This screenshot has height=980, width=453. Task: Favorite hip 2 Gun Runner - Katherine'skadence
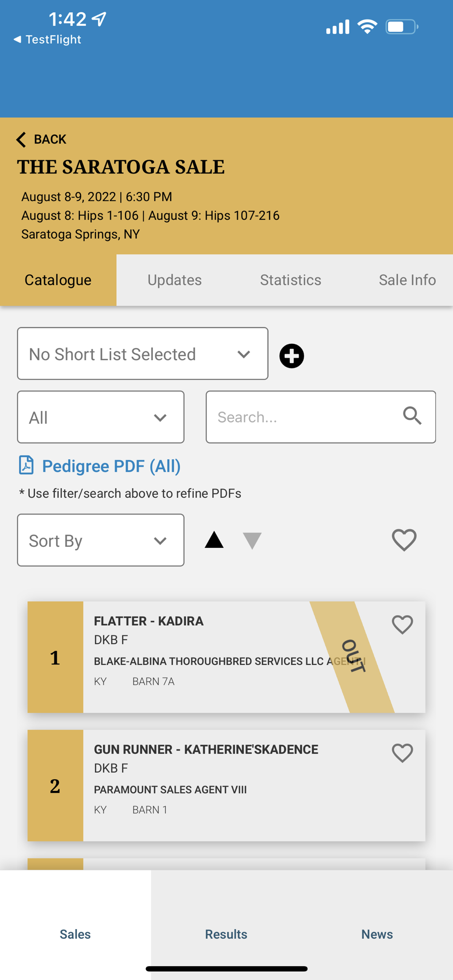pos(402,753)
